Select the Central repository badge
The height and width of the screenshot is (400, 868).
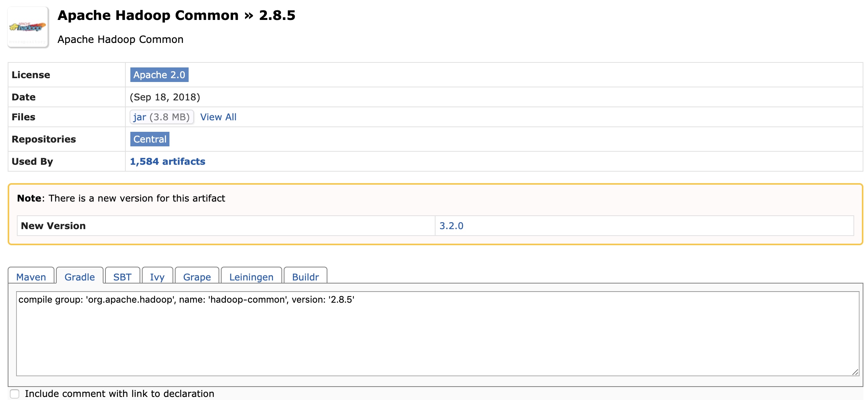pyautogui.click(x=150, y=139)
